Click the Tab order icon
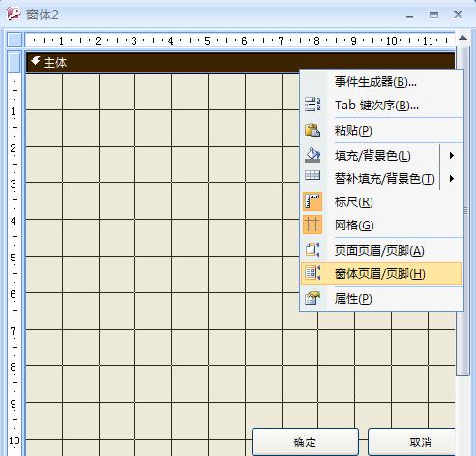Screen dimensions: 476x456 click(312, 105)
